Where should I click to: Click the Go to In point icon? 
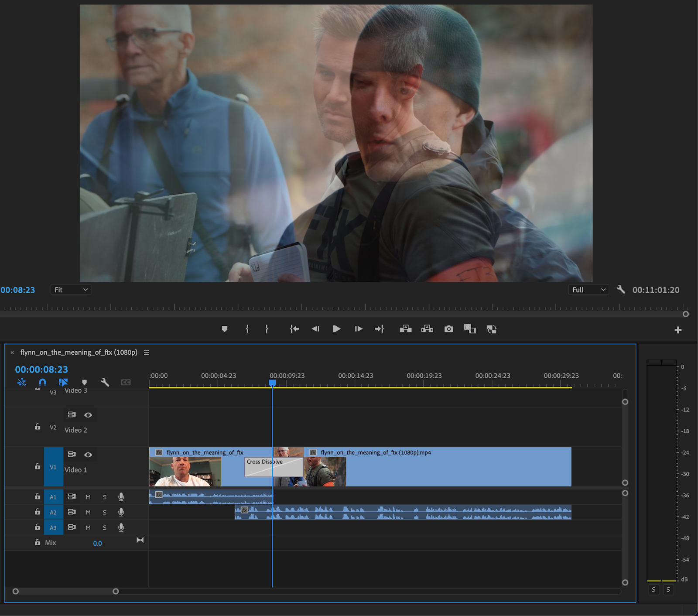coord(294,329)
